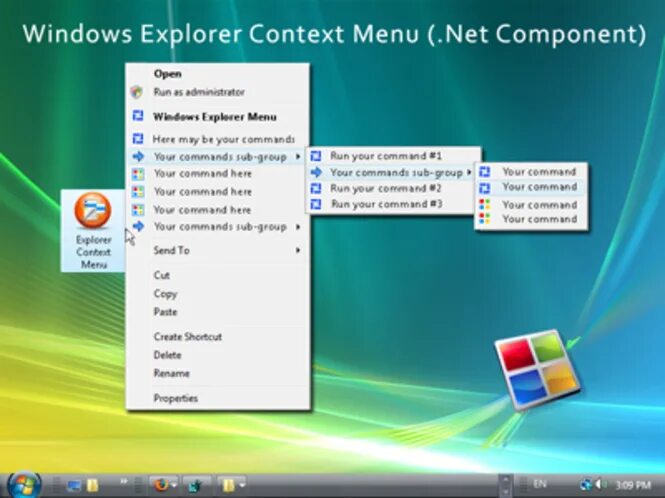The image size is (665, 498).
Task: Click the Firefox taskbar button
Action: 164,484
